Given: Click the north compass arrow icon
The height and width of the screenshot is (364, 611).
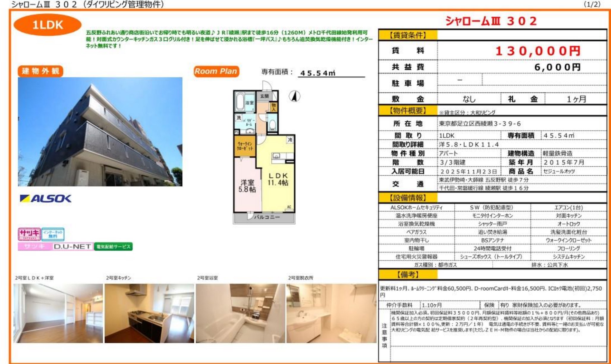Looking at the screenshot, I should tap(294, 96).
